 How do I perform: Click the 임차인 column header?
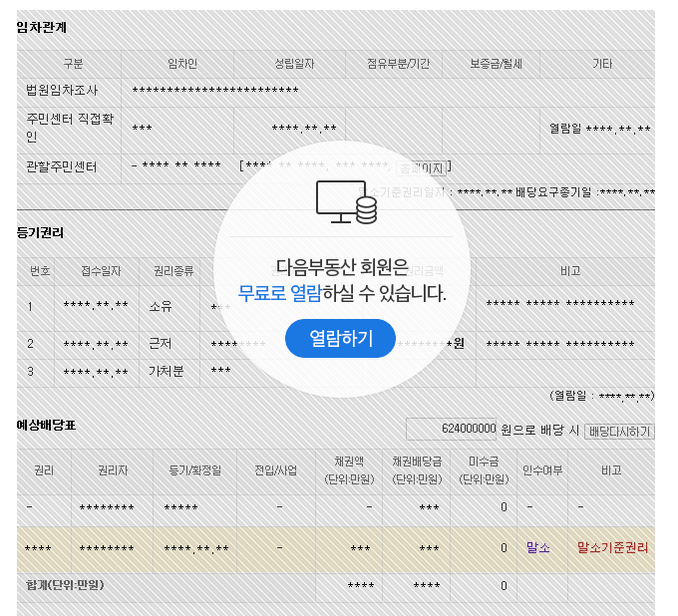coord(182,64)
